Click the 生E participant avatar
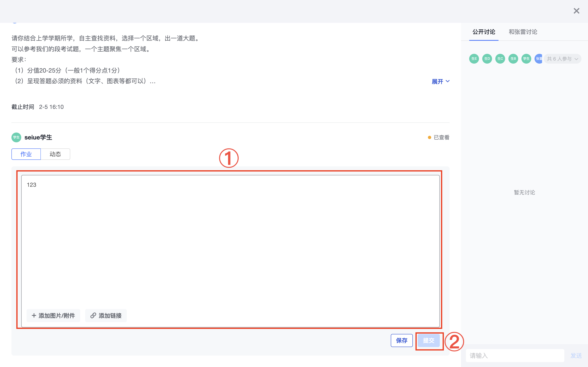 point(474,59)
